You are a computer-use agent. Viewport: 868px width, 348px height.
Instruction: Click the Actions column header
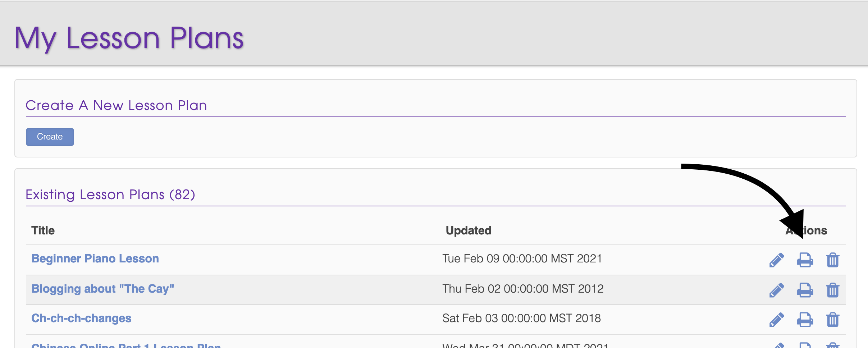tap(815, 230)
